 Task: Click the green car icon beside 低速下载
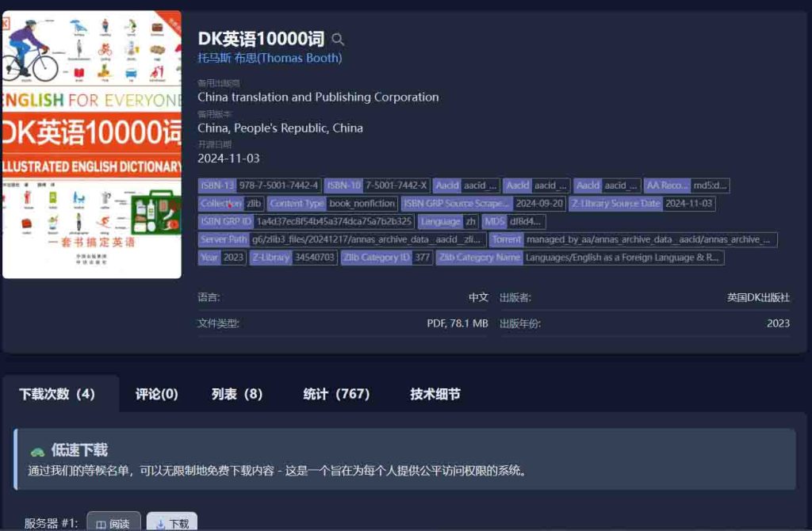37,452
